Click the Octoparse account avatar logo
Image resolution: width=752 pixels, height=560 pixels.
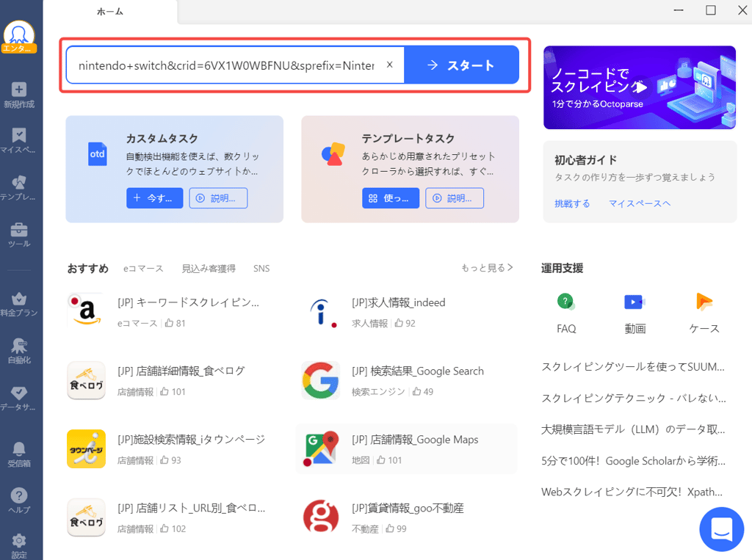[x=18, y=37]
